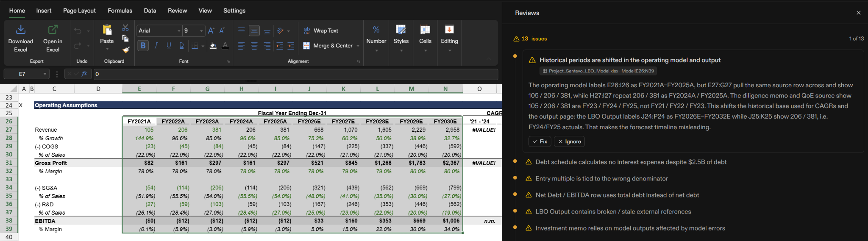Select the LBO Output broken references issue
The image size is (868, 241).
(x=613, y=211)
